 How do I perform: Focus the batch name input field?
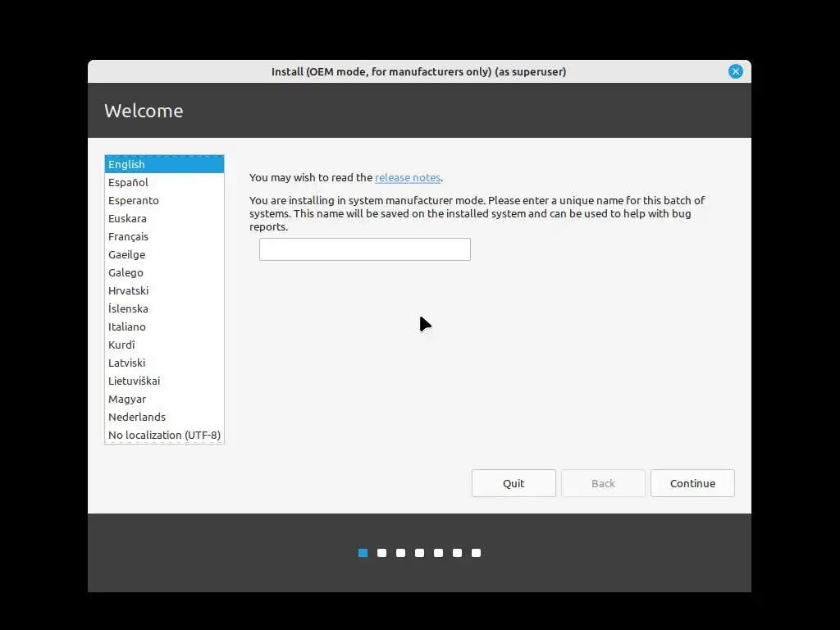coord(365,249)
